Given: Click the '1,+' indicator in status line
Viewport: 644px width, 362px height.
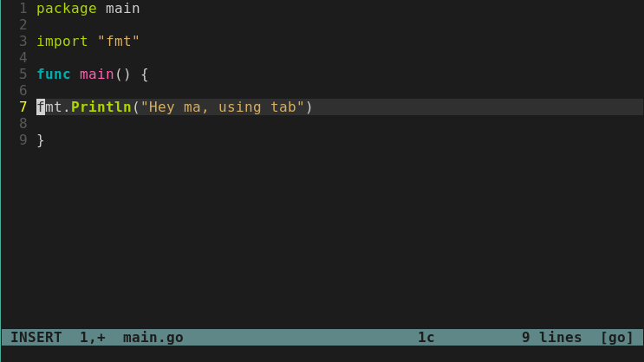Looking at the screenshot, I should (93, 338).
